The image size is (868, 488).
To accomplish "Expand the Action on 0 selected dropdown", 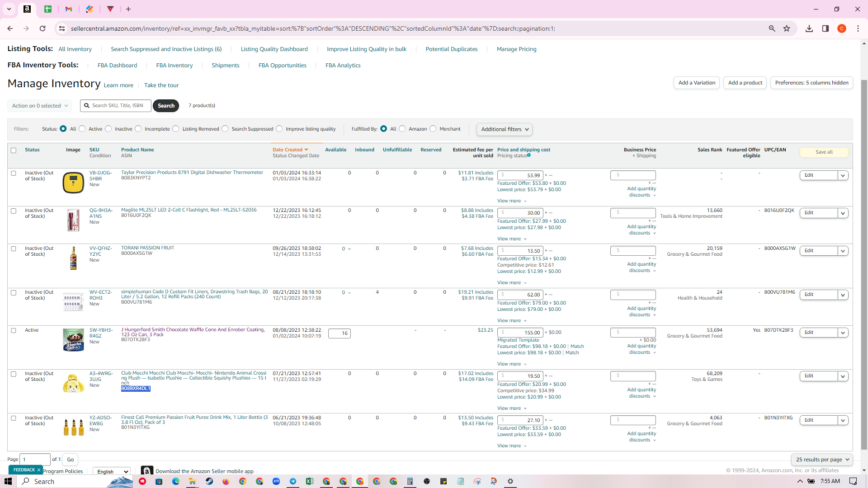I will coord(40,106).
